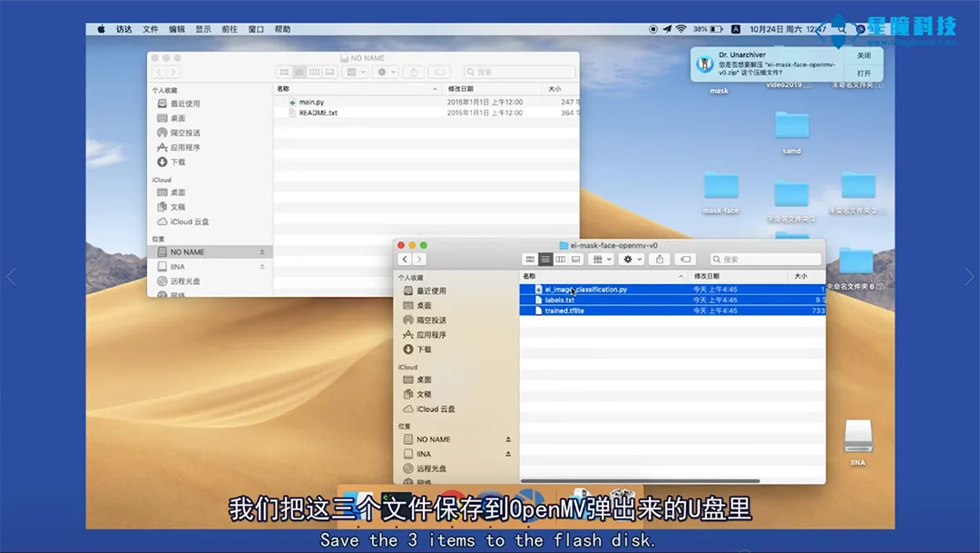Click 关闭 on Dr. Unarchiver notification
Image resolution: width=980 pixels, height=553 pixels.
coord(864,55)
